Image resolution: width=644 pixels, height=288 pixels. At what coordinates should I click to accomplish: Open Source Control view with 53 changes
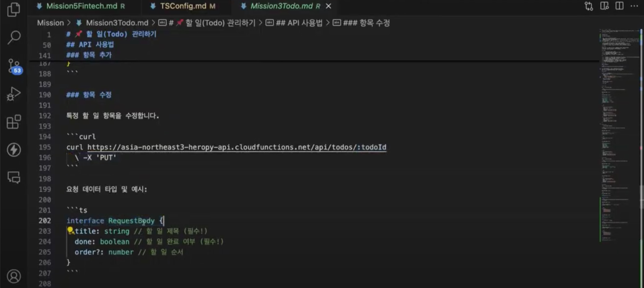click(x=14, y=66)
